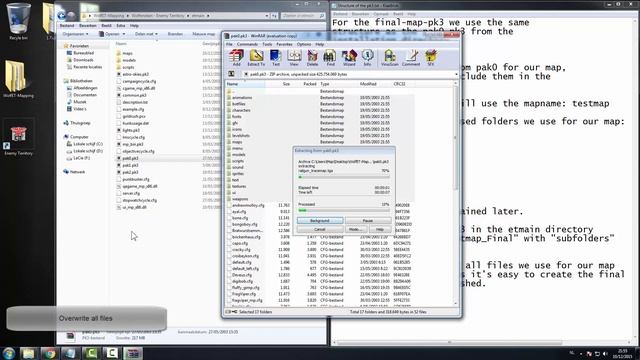
Task: Open the WolfET-Mapping desktop folder
Action: [18, 79]
